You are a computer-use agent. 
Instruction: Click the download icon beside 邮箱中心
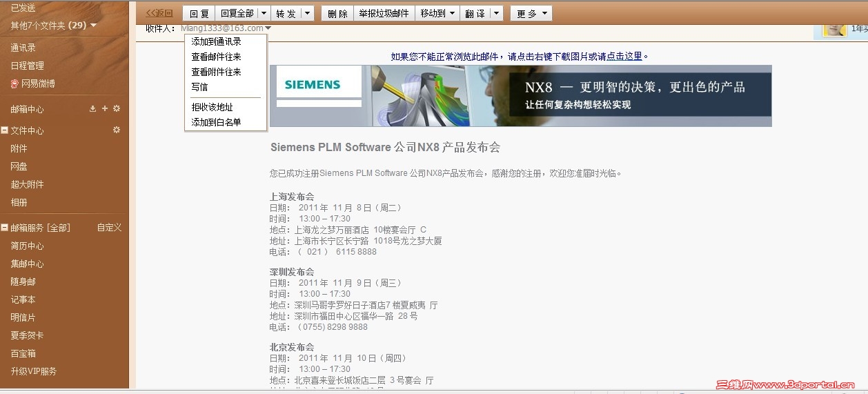(x=93, y=108)
